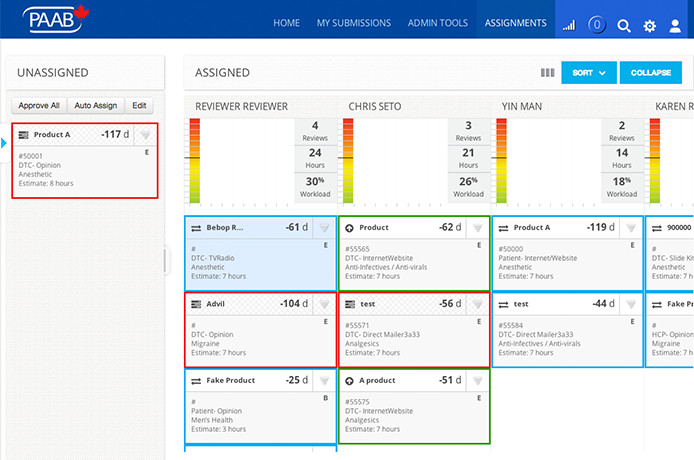Open the user profile icon
The image size is (694, 460).
click(675, 25)
